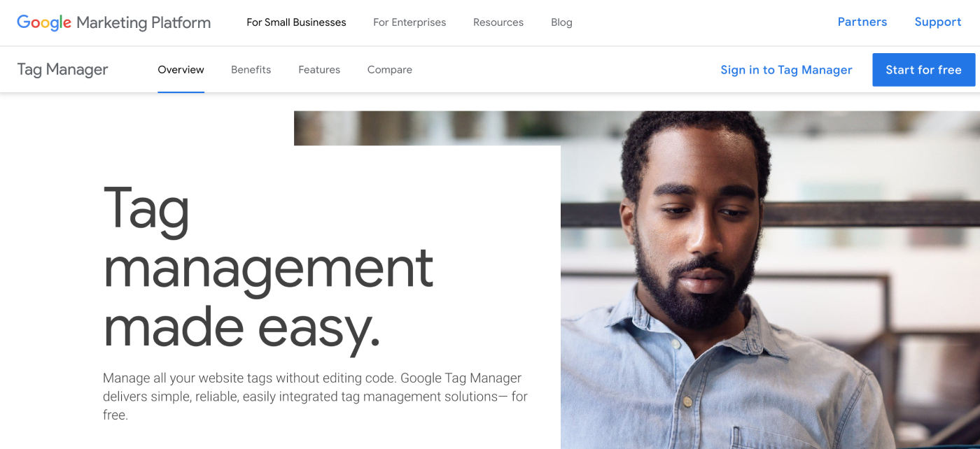The width and height of the screenshot is (980, 449).
Task: Click the hero photo of the bearded man
Action: 770,280
